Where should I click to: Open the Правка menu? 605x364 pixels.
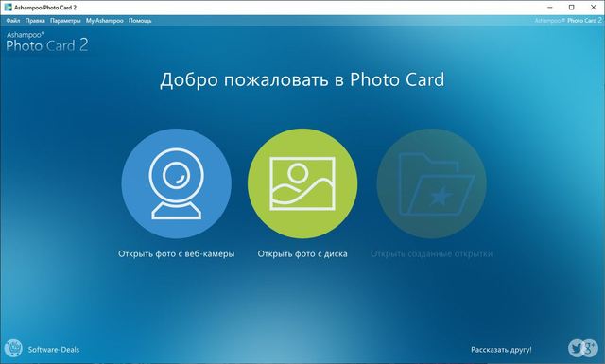coord(35,21)
